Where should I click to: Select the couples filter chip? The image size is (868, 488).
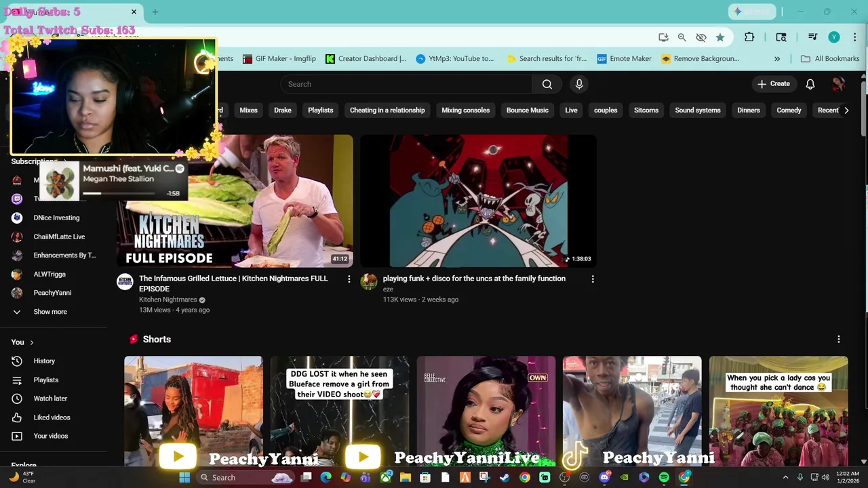coord(606,110)
